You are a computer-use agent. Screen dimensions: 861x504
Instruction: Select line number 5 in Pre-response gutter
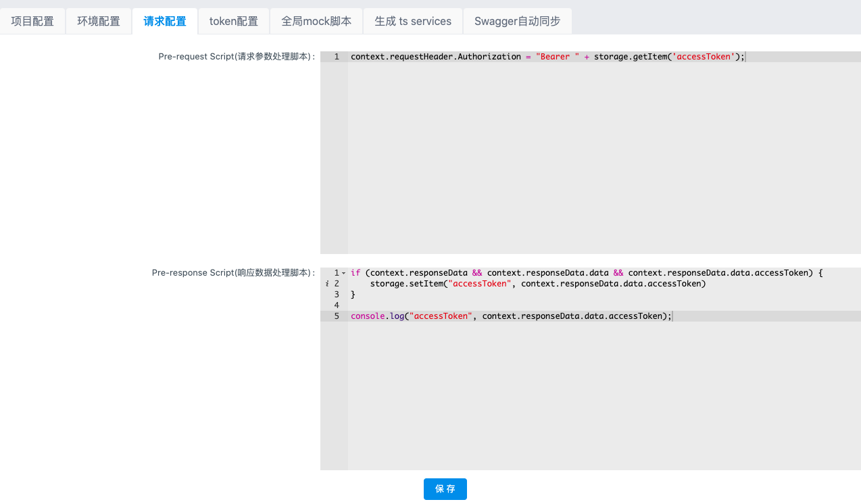coord(336,316)
